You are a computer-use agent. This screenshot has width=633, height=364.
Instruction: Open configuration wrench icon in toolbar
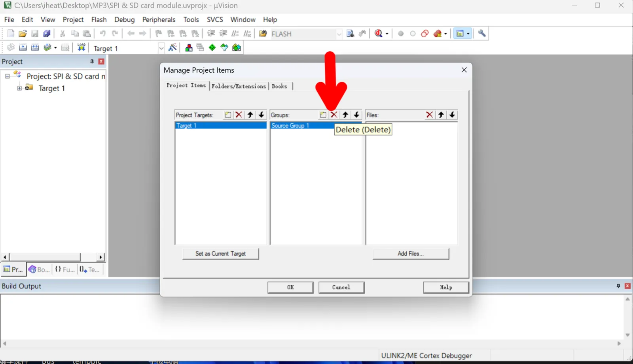point(482,34)
